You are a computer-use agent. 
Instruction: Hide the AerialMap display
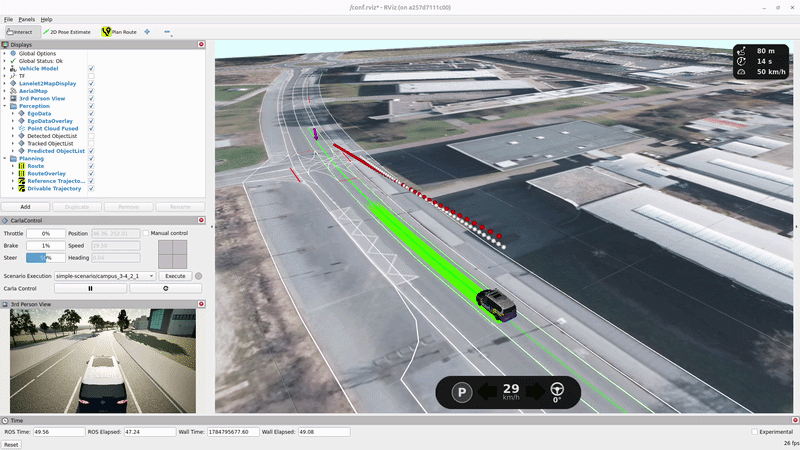[91, 91]
